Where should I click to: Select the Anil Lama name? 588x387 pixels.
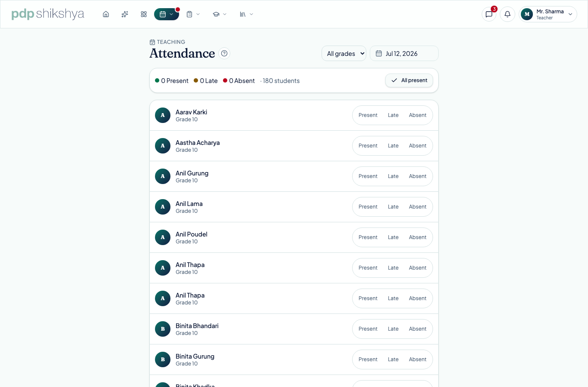click(x=189, y=204)
